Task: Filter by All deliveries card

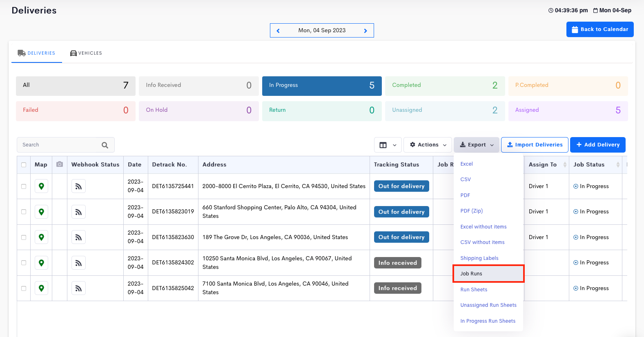Action: point(76,86)
